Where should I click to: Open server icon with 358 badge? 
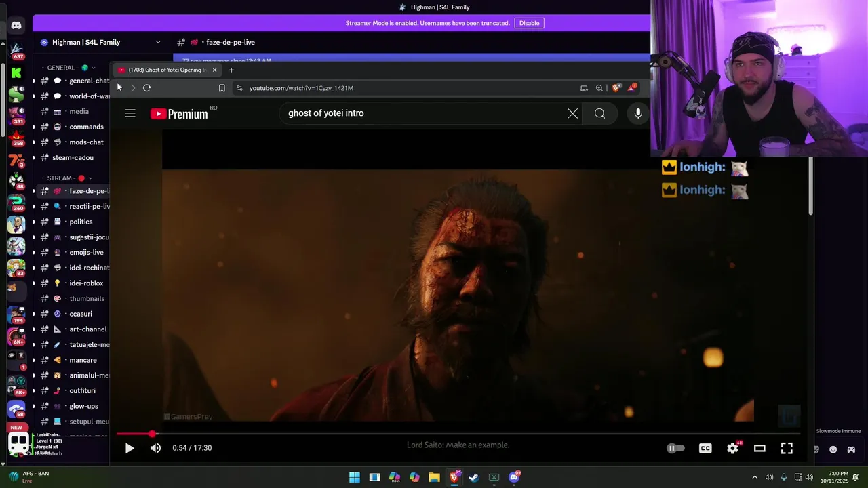pos(16,136)
